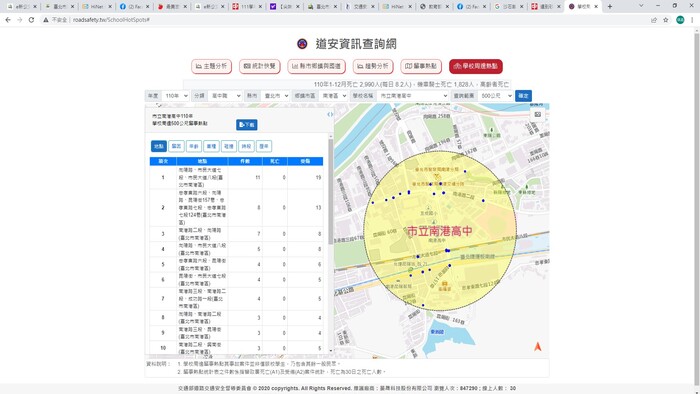The image size is (700, 394).
Task: Click the results panel vertical scrollbar
Action: [331, 192]
